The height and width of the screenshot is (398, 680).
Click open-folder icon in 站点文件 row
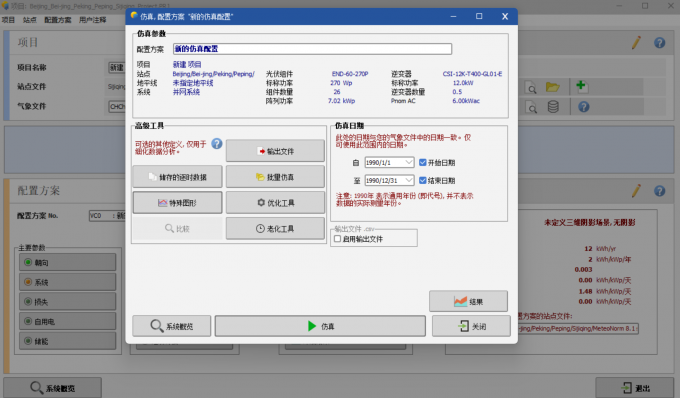(552, 87)
